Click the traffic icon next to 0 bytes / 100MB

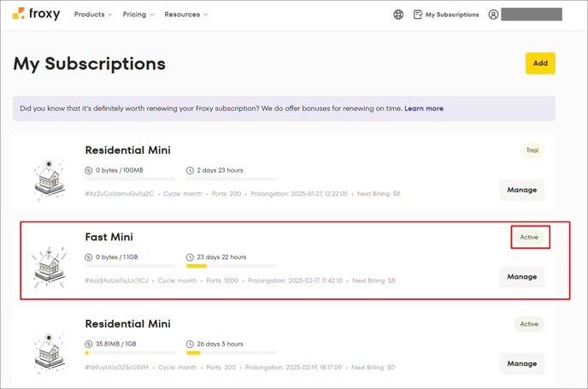[x=89, y=170]
